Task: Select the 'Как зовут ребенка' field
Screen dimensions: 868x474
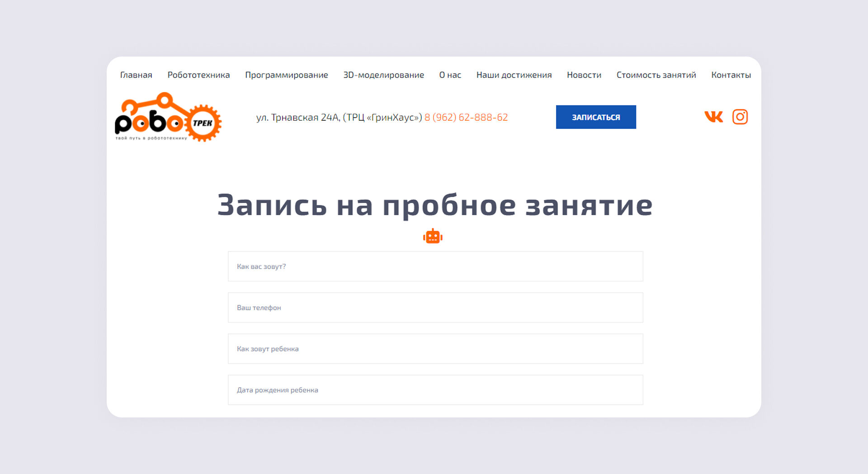Action: (435, 349)
